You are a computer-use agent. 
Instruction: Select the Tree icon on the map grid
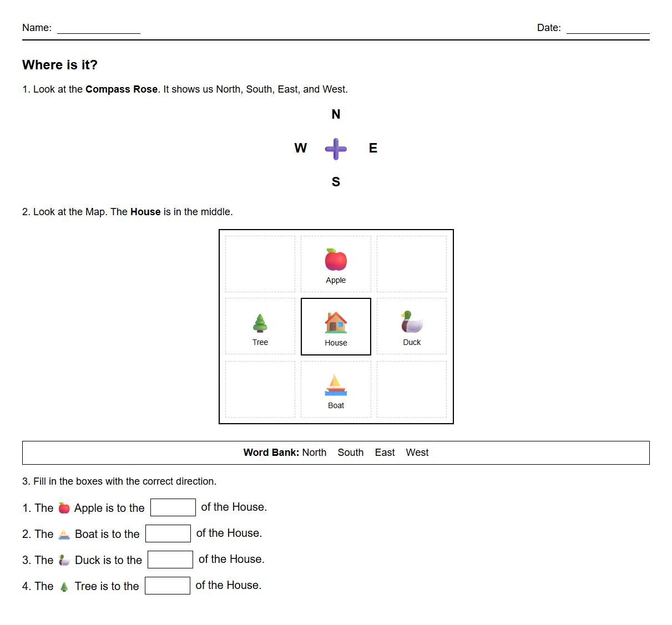click(x=260, y=322)
